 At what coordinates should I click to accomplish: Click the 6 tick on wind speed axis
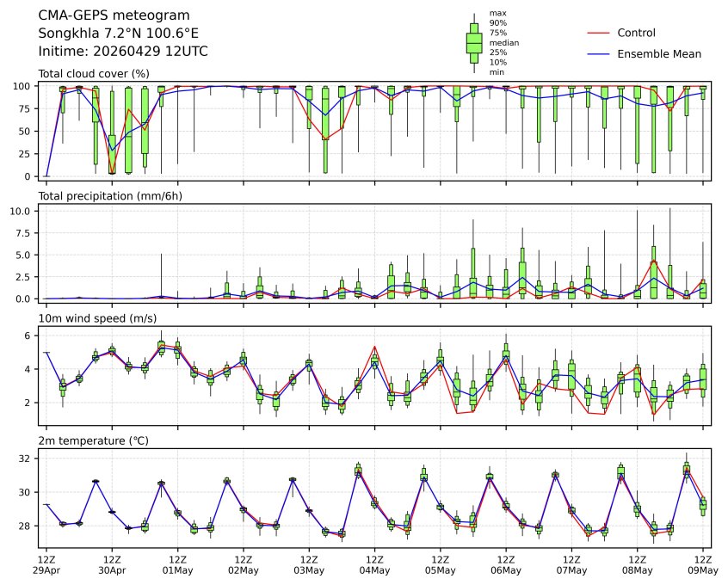28,336
